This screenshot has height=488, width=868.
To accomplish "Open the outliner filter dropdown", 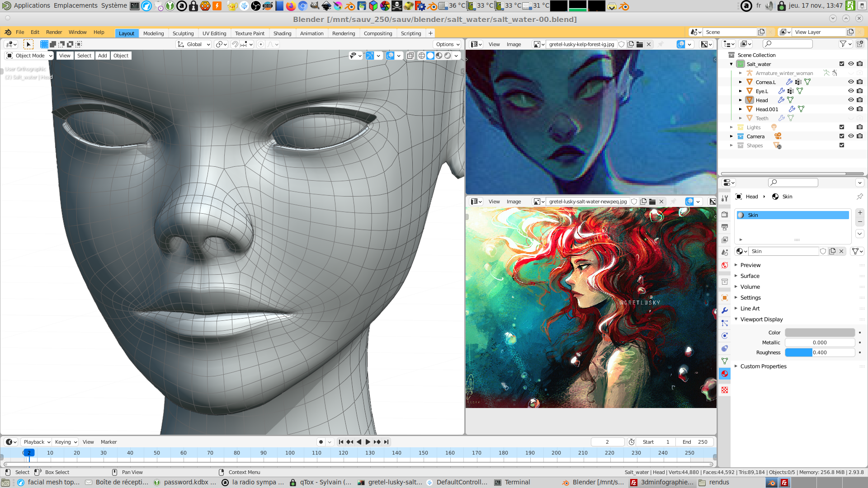I will [x=845, y=44].
